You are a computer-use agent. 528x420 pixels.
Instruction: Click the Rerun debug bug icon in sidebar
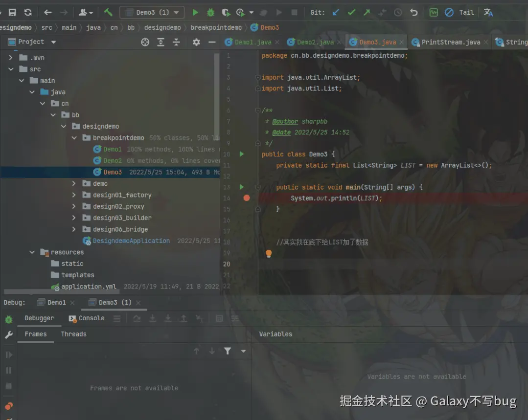[x=9, y=319]
